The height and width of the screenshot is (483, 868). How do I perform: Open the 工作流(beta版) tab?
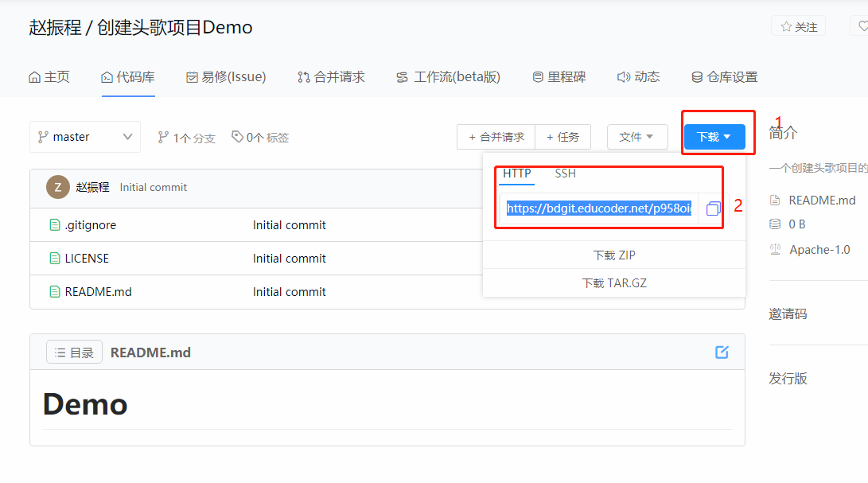[x=449, y=77]
